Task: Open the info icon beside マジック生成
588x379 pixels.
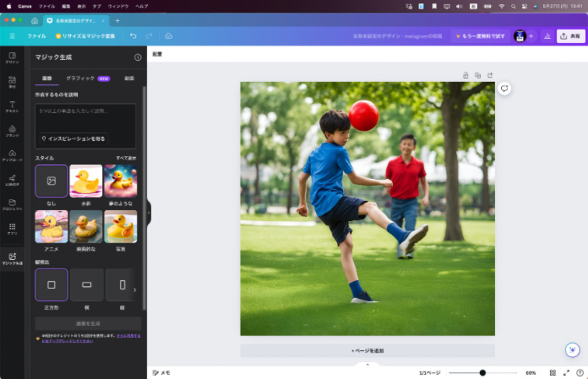Action: (x=138, y=57)
